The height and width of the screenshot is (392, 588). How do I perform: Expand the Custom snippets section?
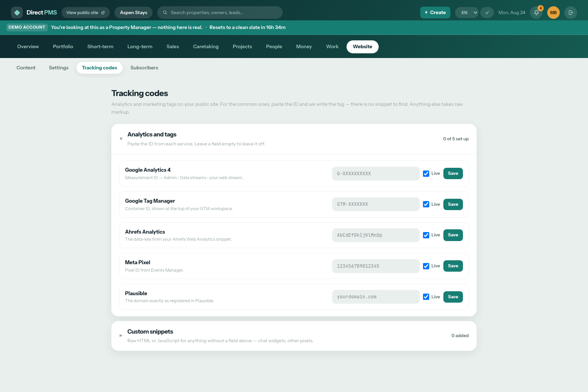(x=121, y=336)
